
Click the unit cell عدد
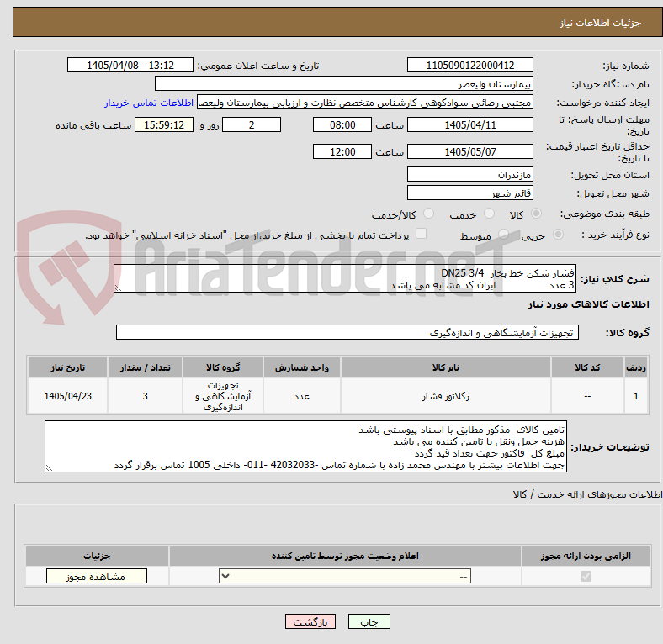point(302,396)
